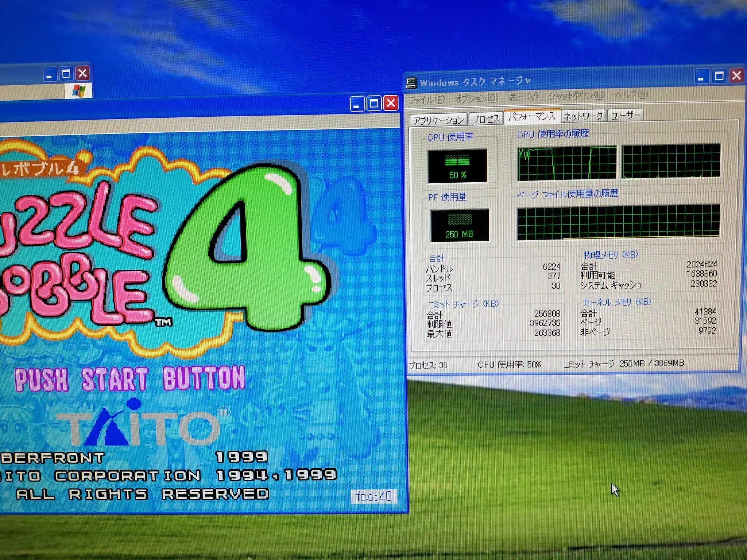The height and width of the screenshot is (560, 747).
Task: Minimize the Puzzle Bobble 4 game window
Action: click(x=356, y=104)
